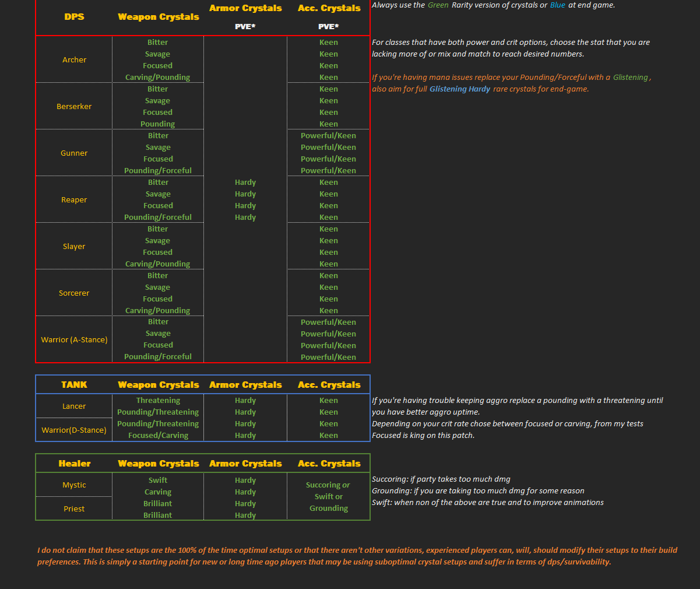Click PVE* label under Acc. Crystals
The image size is (700, 589).
tap(329, 26)
